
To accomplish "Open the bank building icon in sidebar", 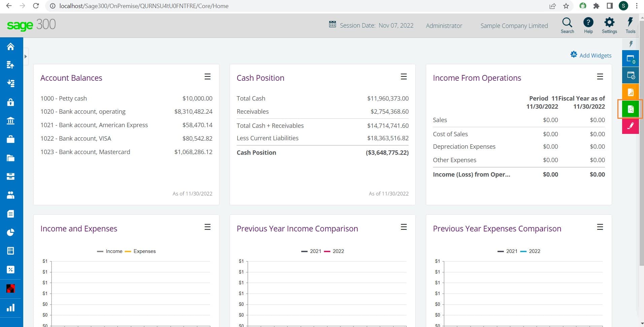I will (x=10, y=121).
